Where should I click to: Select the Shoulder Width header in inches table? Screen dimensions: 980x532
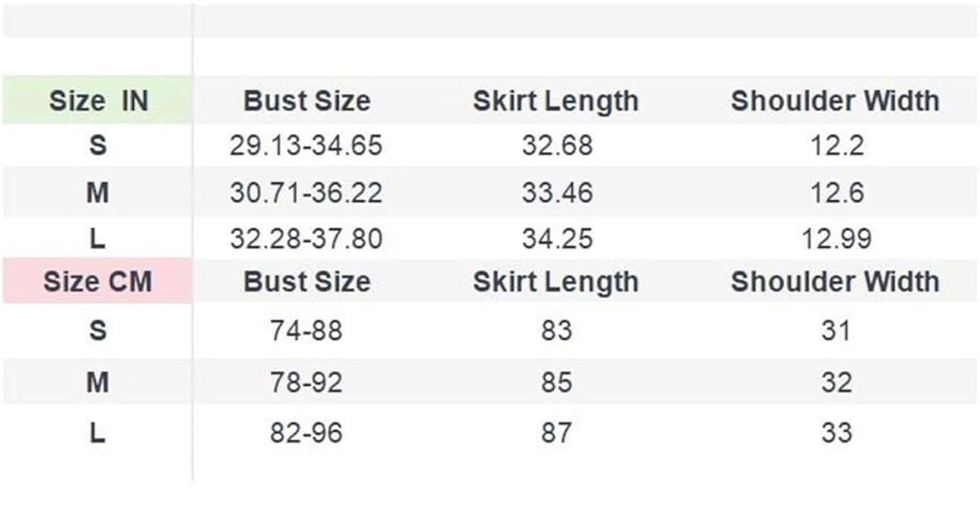coord(835,101)
